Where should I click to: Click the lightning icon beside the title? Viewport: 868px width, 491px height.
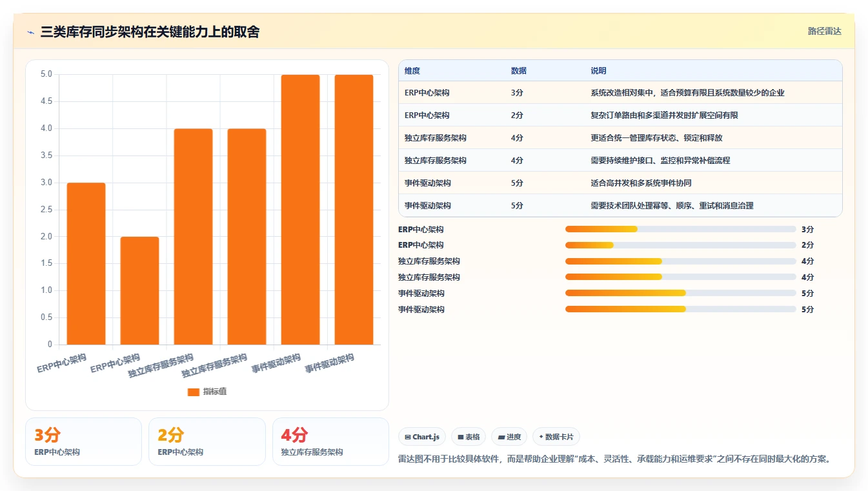(x=30, y=32)
